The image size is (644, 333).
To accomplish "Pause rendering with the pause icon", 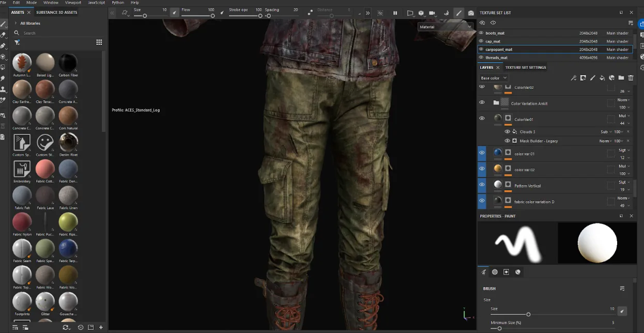I will click(395, 13).
